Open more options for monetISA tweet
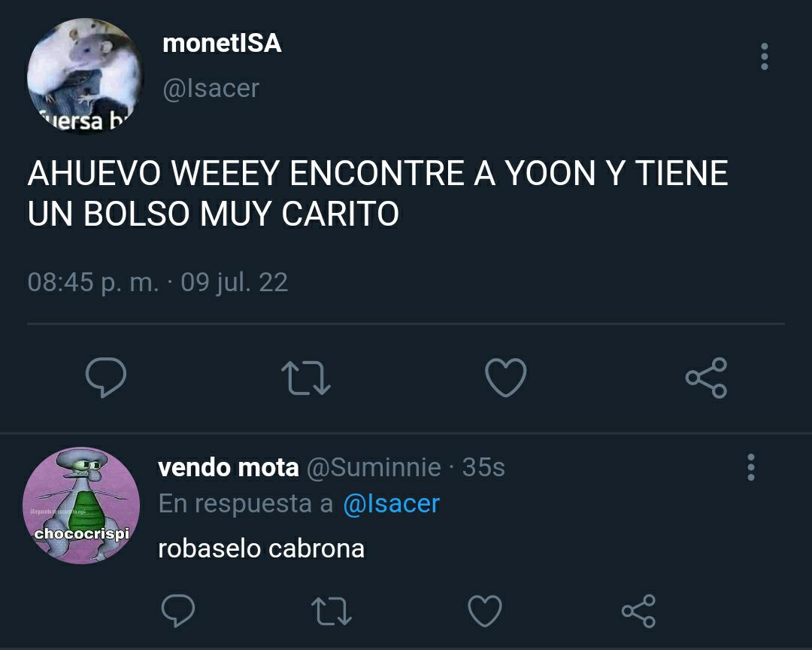 (x=765, y=56)
